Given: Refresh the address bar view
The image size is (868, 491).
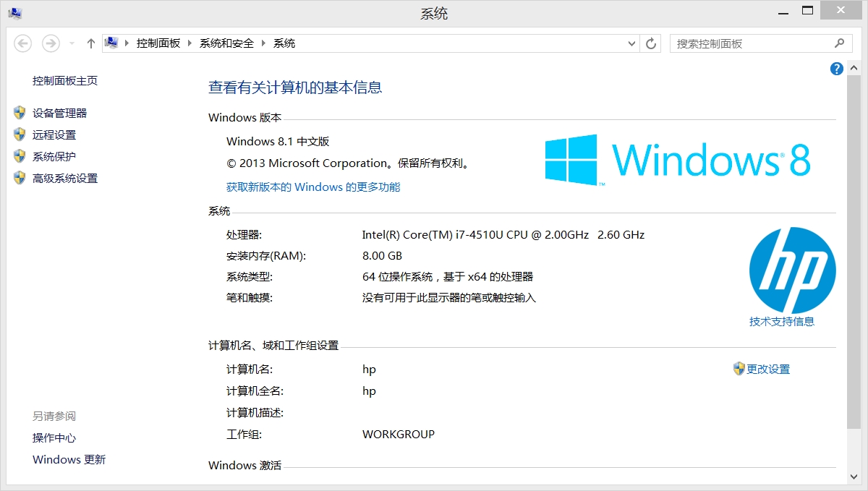Looking at the screenshot, I should tap(651, 43).
